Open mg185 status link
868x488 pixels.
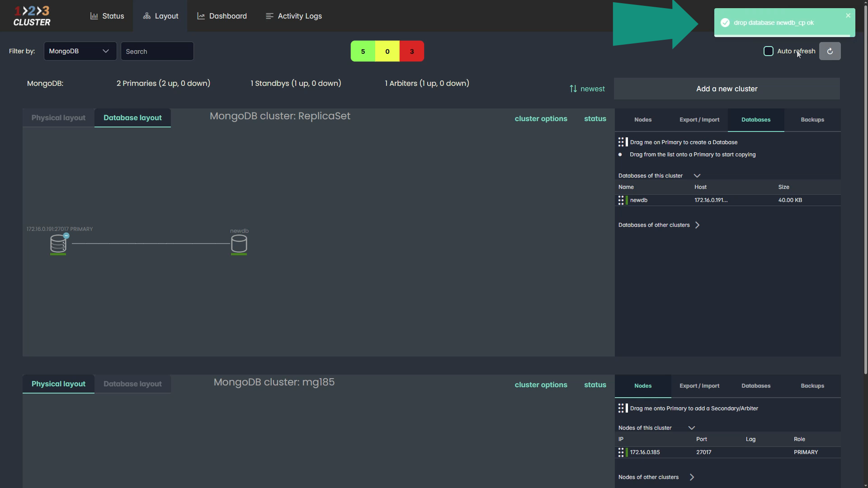click(595, 385)
